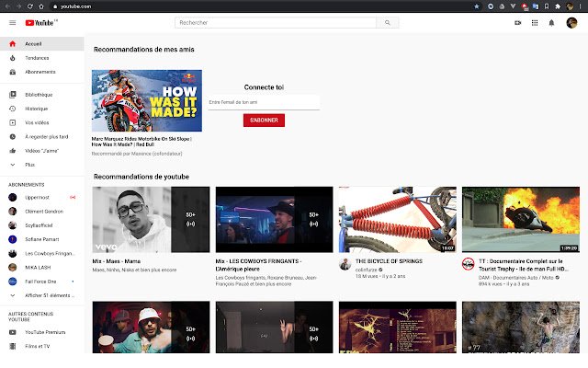
Task: Click the Abonnements sidebar icon
Action: click(12, 72)
